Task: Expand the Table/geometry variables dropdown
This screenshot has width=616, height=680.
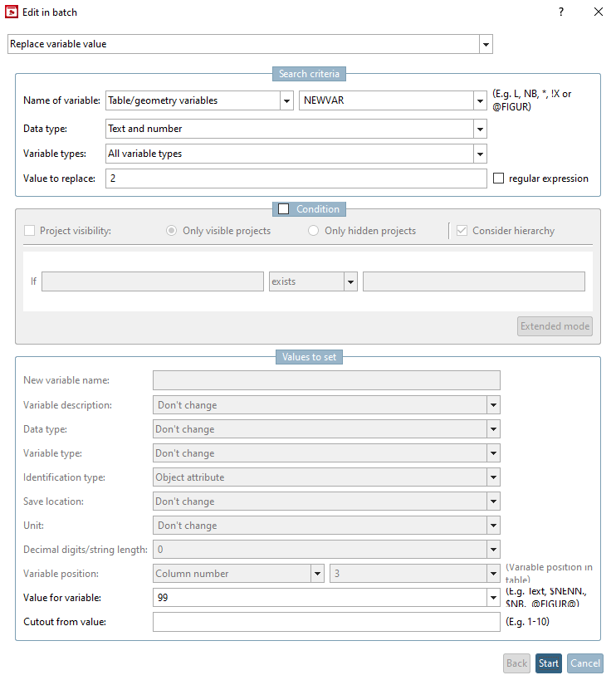Action: pyautogui.click(x=286, y=100)
